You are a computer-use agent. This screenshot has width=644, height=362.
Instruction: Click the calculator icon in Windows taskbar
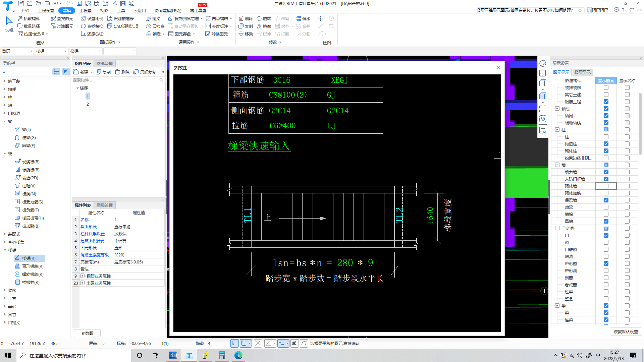(222, 355)
